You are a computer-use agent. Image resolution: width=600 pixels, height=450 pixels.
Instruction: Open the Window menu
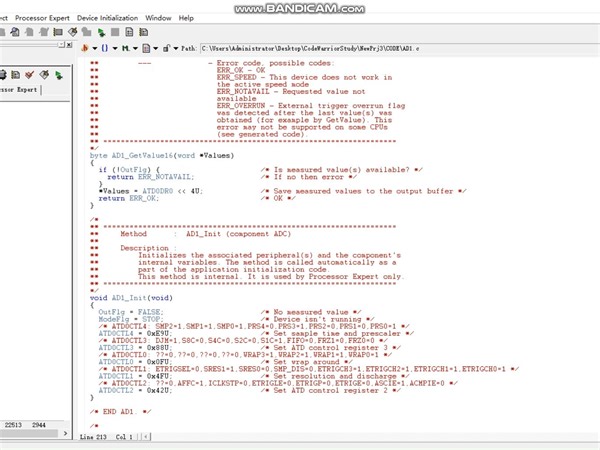coord(158,18)
